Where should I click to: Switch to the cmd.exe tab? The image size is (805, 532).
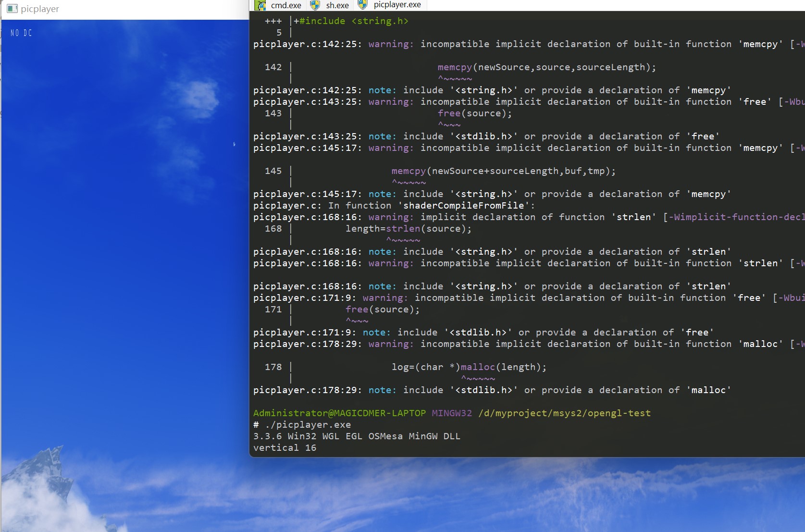pos(285,5)
